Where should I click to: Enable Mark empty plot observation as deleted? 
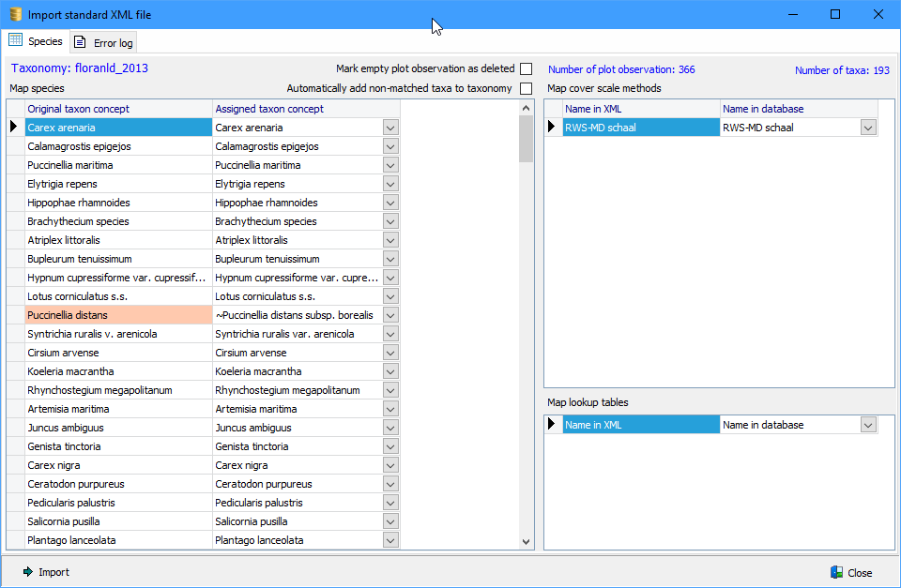(526, 69)
